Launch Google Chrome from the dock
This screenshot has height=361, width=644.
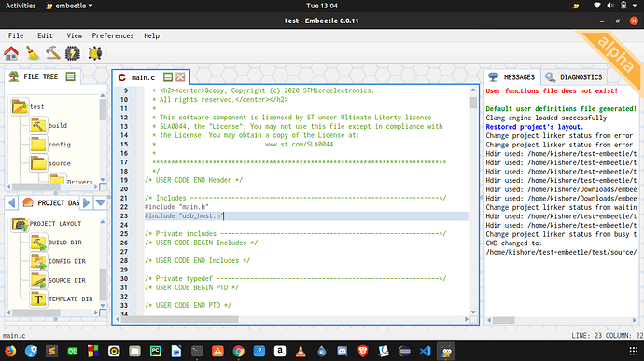point(238,351)
